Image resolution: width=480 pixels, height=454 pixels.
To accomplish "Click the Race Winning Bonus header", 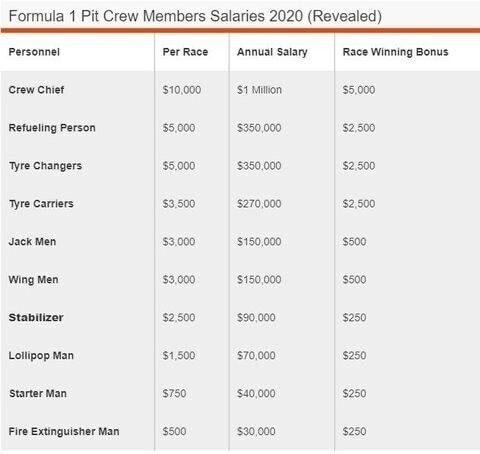I will [395, 52].
